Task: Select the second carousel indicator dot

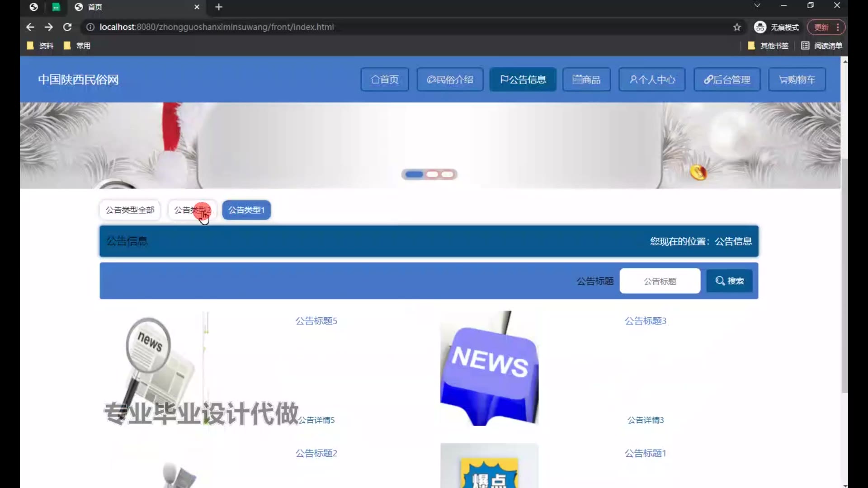Action: pos(432,174)
